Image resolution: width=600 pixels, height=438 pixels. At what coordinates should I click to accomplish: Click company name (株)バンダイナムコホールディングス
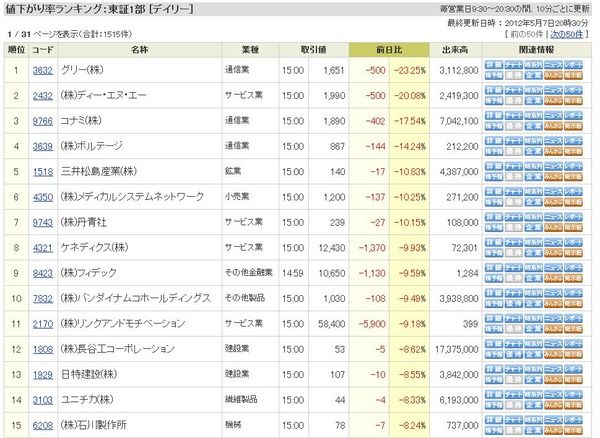[x=136, y=298]
